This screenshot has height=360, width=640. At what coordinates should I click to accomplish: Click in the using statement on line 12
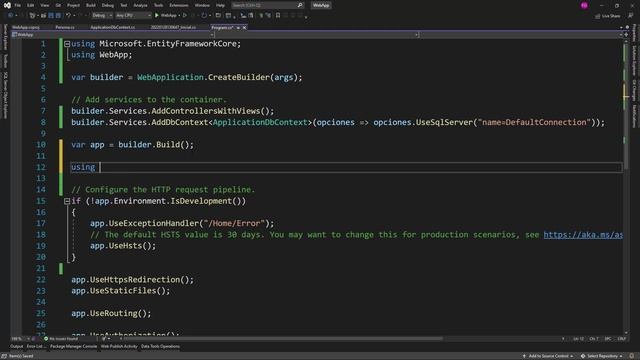tap(346, 167)
